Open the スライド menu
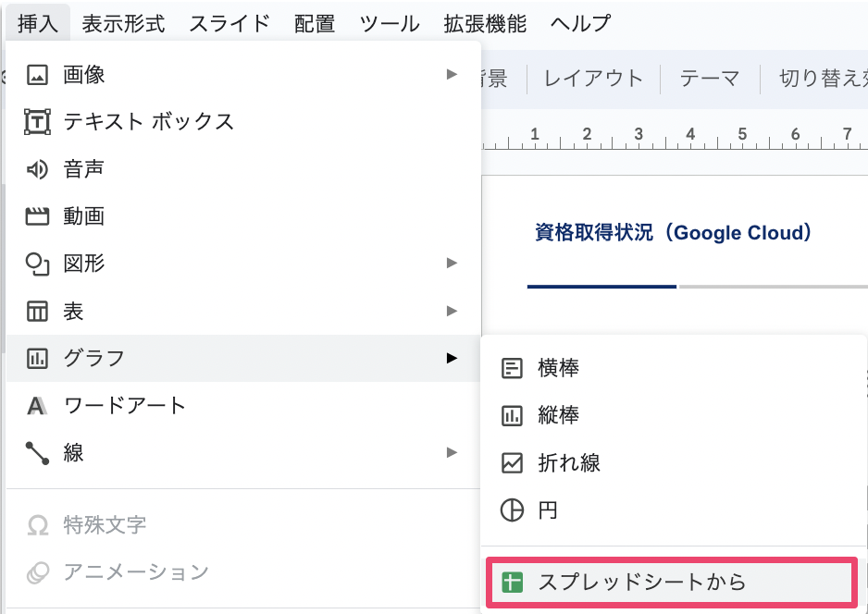 229,23
